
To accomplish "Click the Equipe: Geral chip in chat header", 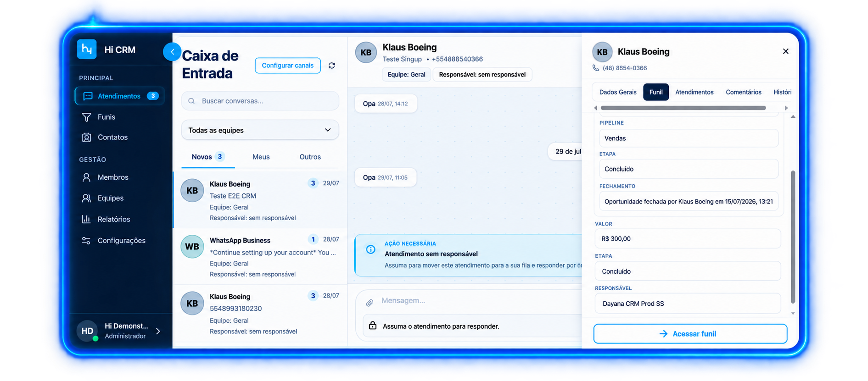I will point(406,74).
